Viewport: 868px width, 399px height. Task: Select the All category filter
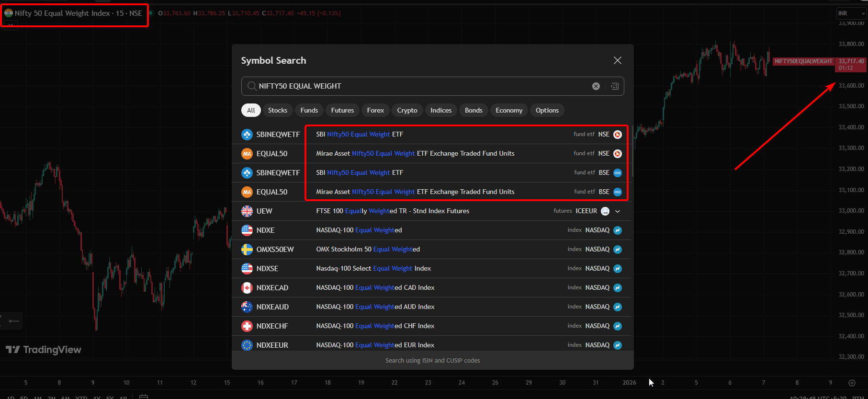(x=251, y=110)
